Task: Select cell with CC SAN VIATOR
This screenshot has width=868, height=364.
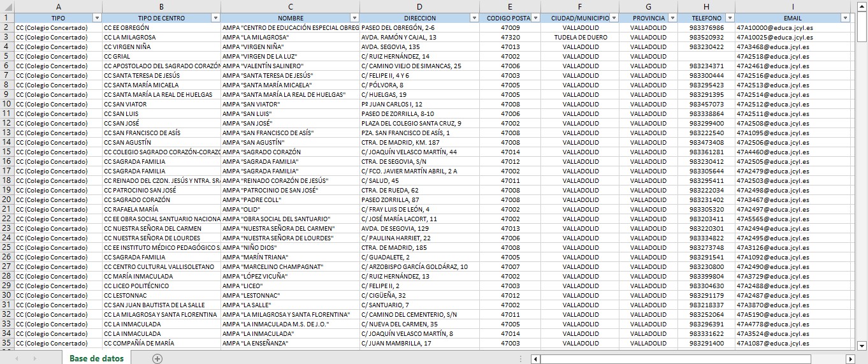Action: point(161,105)
